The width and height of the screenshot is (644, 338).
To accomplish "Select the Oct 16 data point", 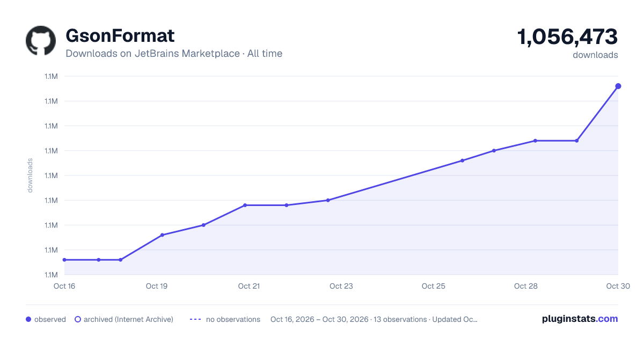I will point(64,260).
